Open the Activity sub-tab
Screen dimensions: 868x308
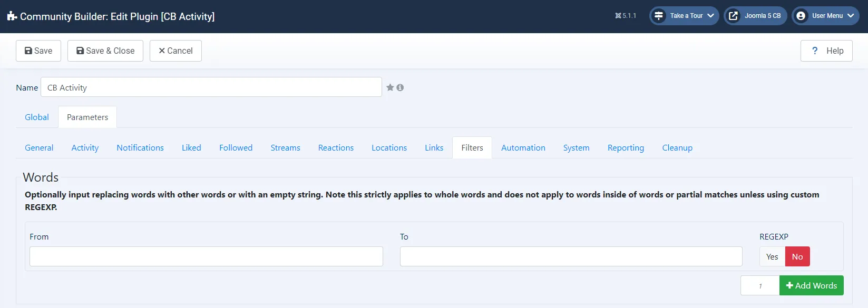coord(85,147)
